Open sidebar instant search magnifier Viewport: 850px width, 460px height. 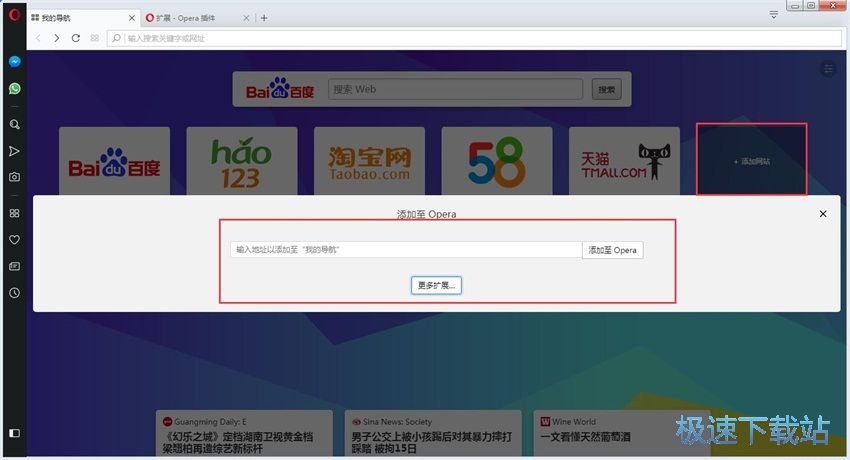click(15, 125)
